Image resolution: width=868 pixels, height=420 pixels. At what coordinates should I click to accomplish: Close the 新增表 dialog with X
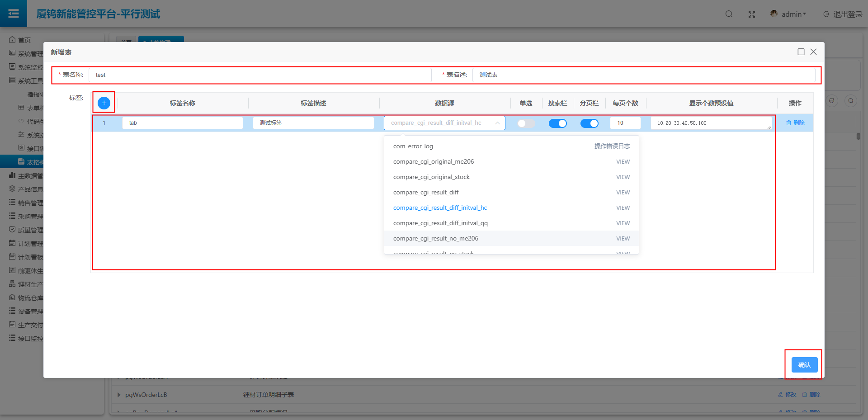[x=813, y=52]
